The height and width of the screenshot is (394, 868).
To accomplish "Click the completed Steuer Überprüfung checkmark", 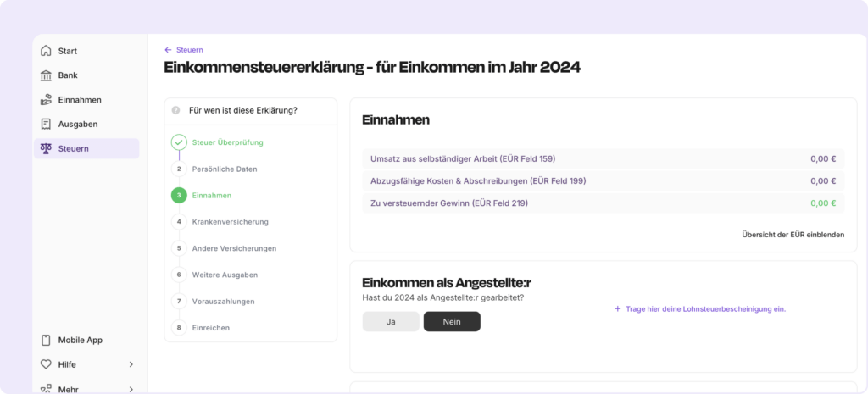I will pos(179,142).
